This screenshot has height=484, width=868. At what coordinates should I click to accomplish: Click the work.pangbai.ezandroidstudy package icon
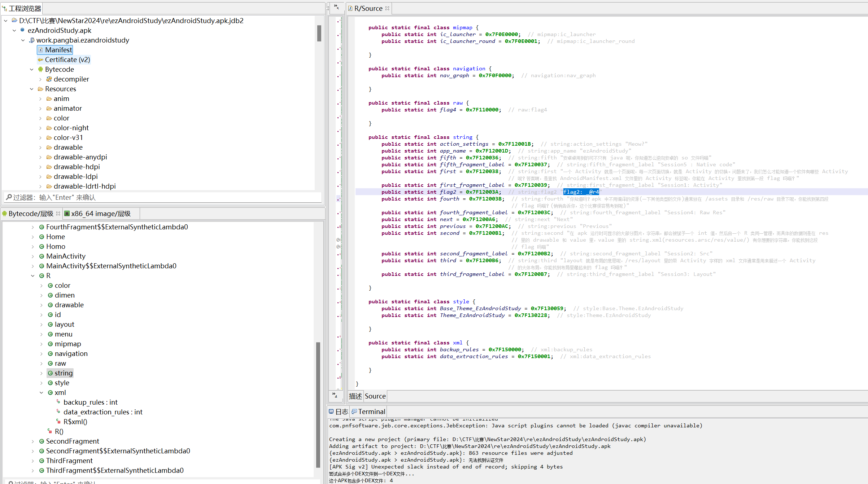click(32, 40)
